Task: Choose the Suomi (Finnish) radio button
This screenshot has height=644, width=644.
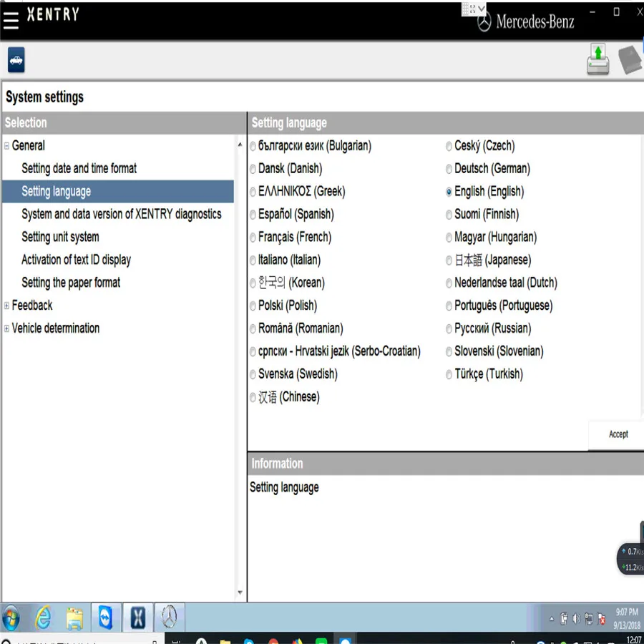Action: click(449, 215)
